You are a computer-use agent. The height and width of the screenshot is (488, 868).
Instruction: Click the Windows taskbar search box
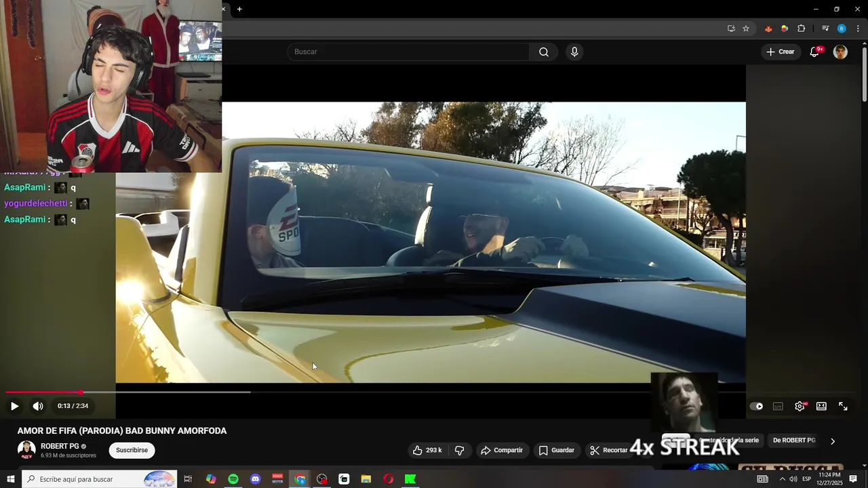pyautogui.click(x=100, y=479)
